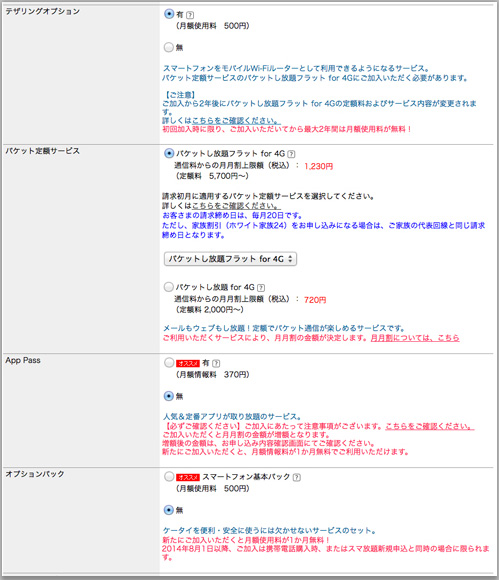Click the 720円 discount amount
The width and height of the screenshot is (499, 580).
[315, 300]
